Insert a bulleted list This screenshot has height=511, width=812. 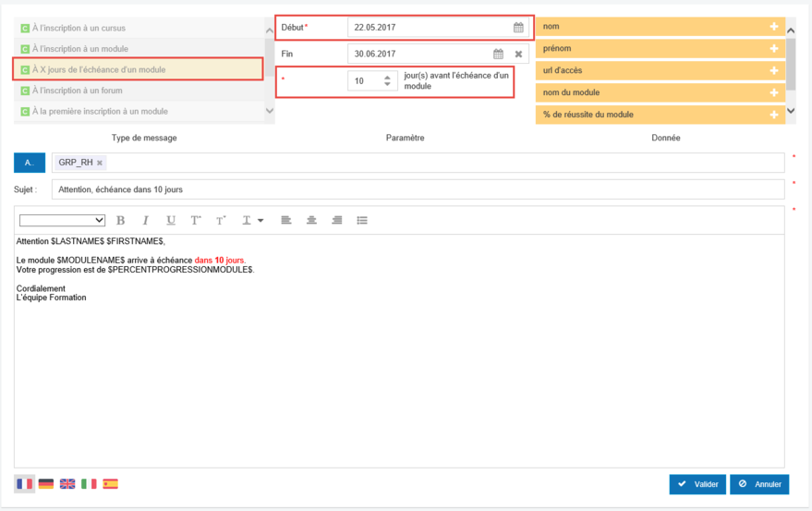(362, 220)
